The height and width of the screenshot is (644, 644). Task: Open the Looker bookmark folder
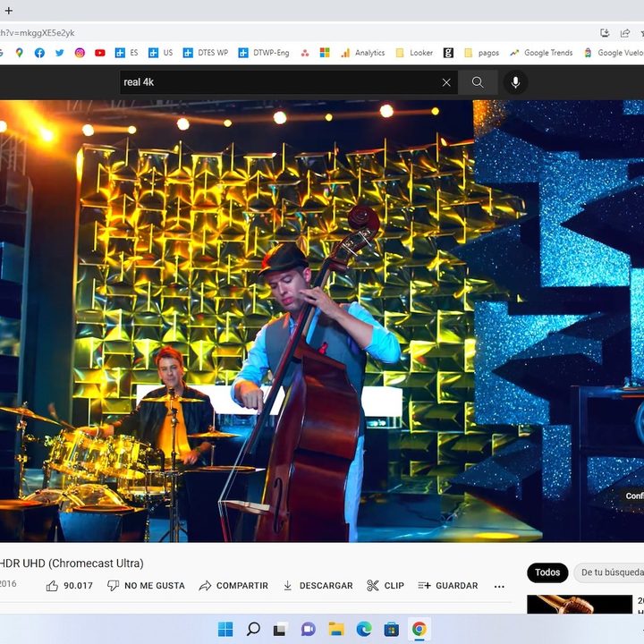pos(414,53)
